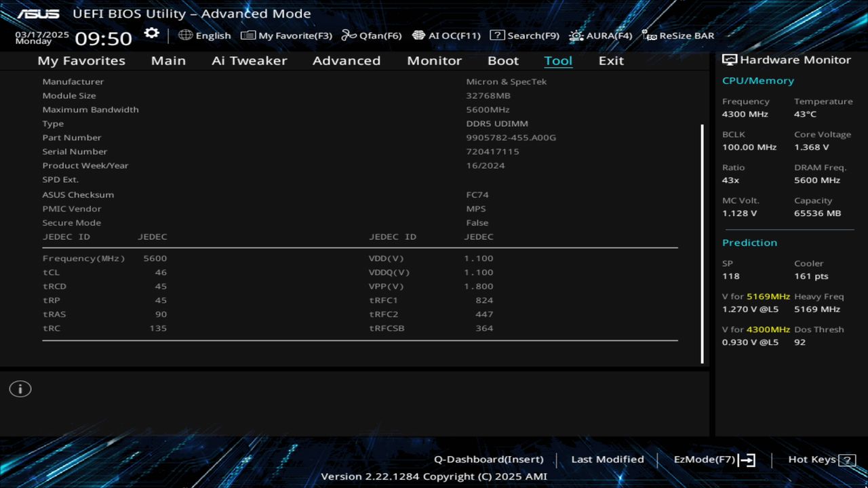Click the Qfan(F6) fan icon
868x488 pixels.
click(349, 35)
